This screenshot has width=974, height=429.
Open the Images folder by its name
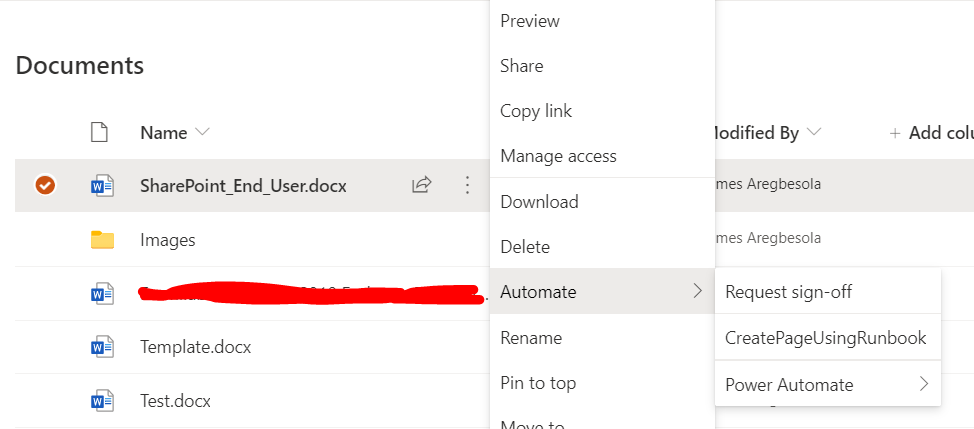click(168, 240)
